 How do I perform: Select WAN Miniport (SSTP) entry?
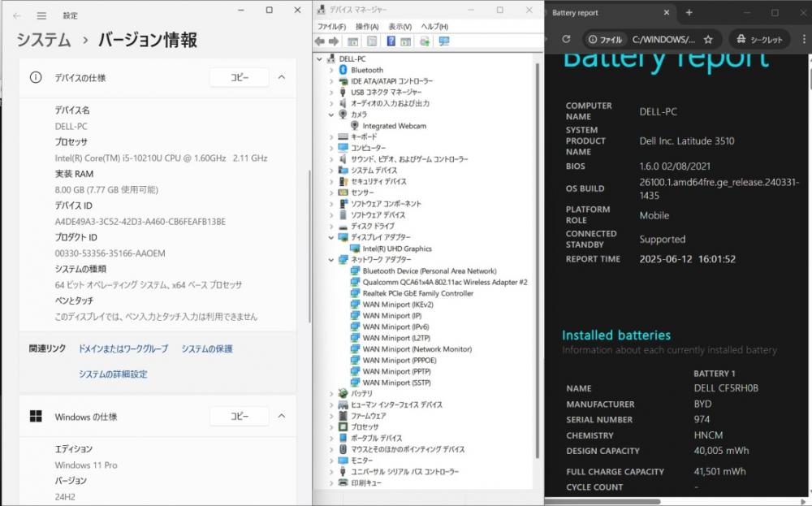click(397, 383)
